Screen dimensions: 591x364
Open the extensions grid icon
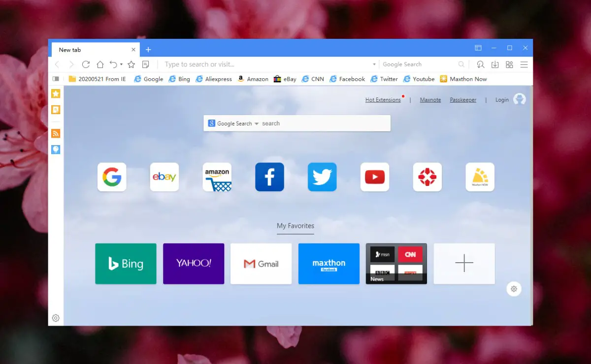(509, 64)
